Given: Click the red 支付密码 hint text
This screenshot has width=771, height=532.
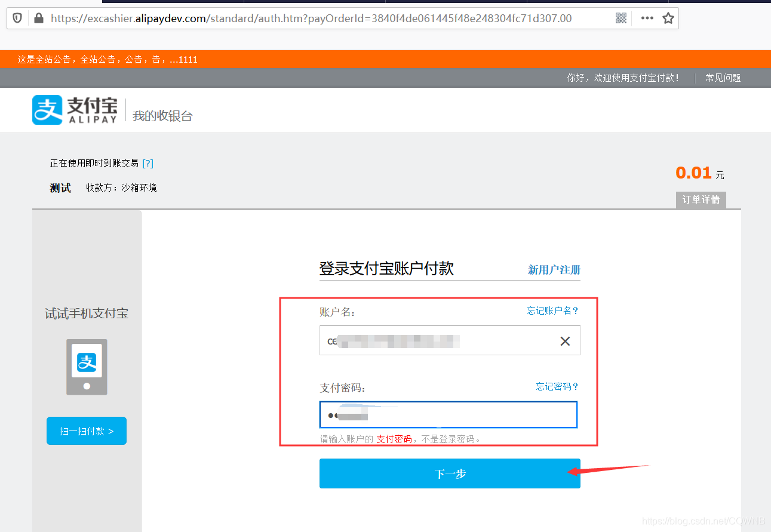Looking at the screenshot, I should [x=394, y=439].
